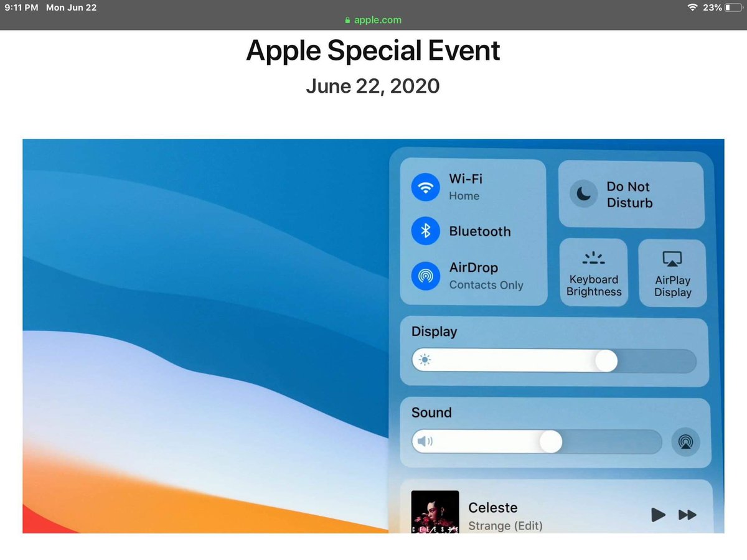747x560 pixels.
Task: Click the Display brightness slider knob
Action: 605,361
